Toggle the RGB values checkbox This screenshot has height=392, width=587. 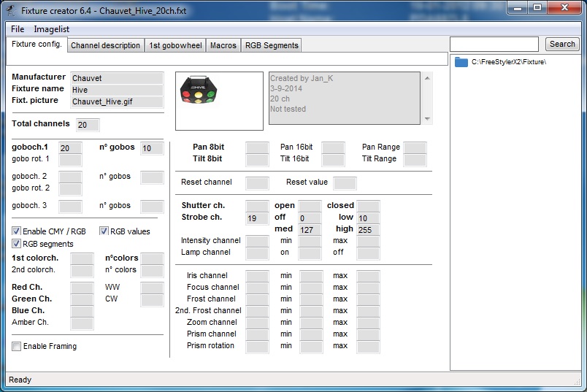coord(104,231)
